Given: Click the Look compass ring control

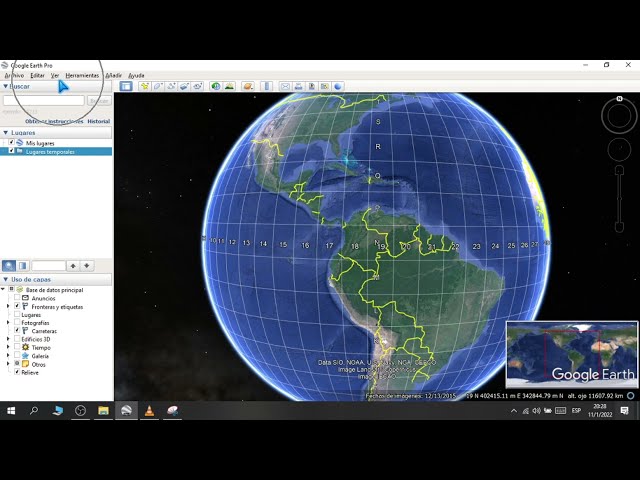Looking at the screenshot, I should pos(619,116).
